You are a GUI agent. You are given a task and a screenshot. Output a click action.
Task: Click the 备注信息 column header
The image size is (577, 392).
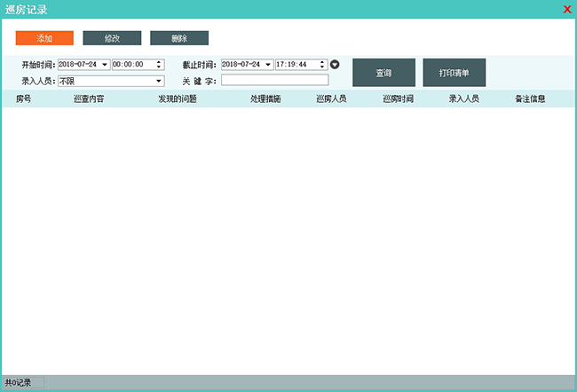pyautogui.click(x=530, y=98)
